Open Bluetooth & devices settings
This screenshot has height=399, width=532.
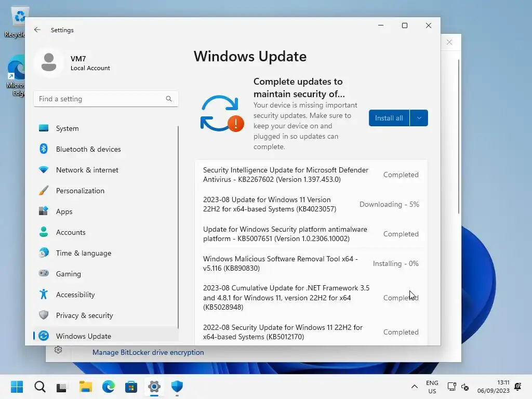(106, 149)
